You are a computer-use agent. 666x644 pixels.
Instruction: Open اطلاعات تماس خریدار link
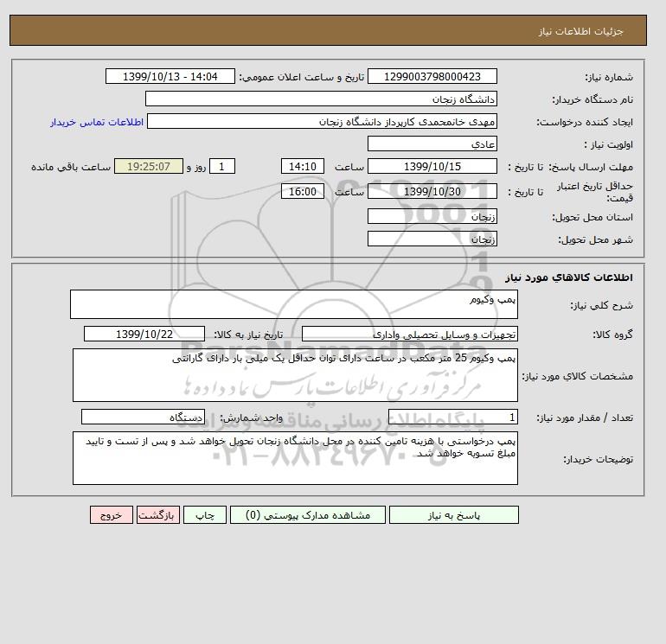tap(97, 122)
